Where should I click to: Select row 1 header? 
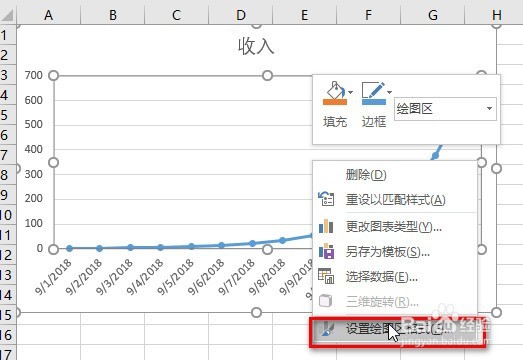click(7, 35)
